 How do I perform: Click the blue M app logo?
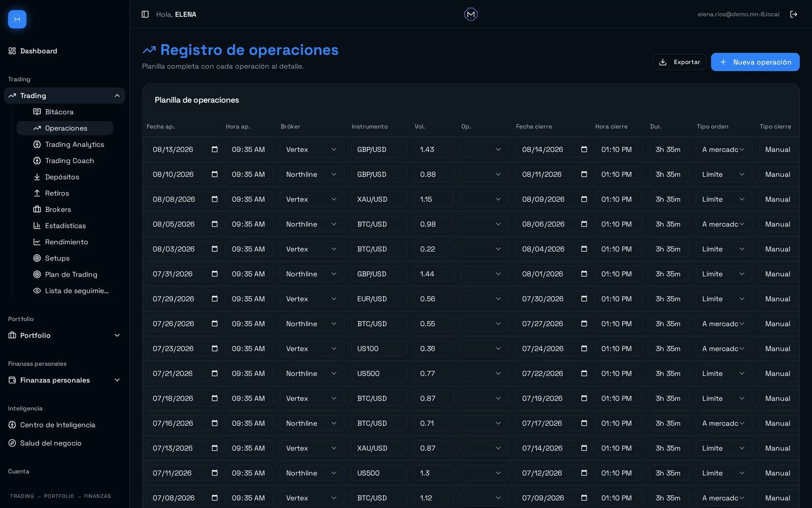click(x=17, y=19)
